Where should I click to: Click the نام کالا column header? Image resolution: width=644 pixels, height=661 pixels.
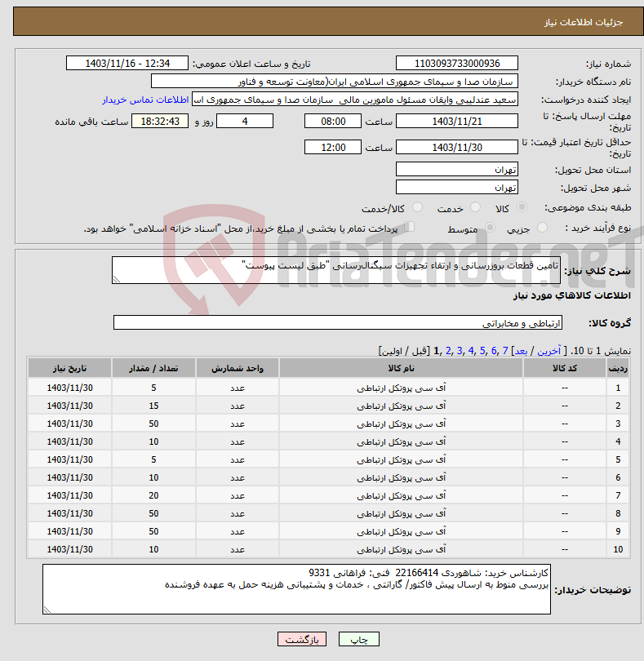(x=401, y=368)
